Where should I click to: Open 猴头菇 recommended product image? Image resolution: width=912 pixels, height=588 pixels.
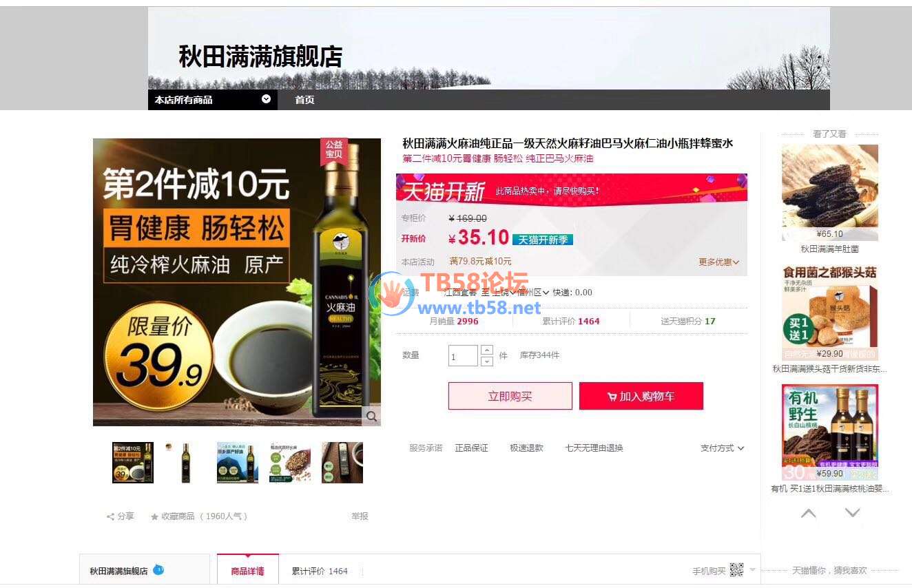[x=830, y=312]
